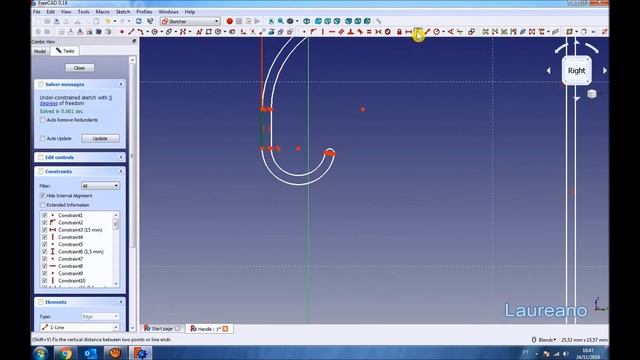Open the File menu
The image size is (640, 360).
37,12
